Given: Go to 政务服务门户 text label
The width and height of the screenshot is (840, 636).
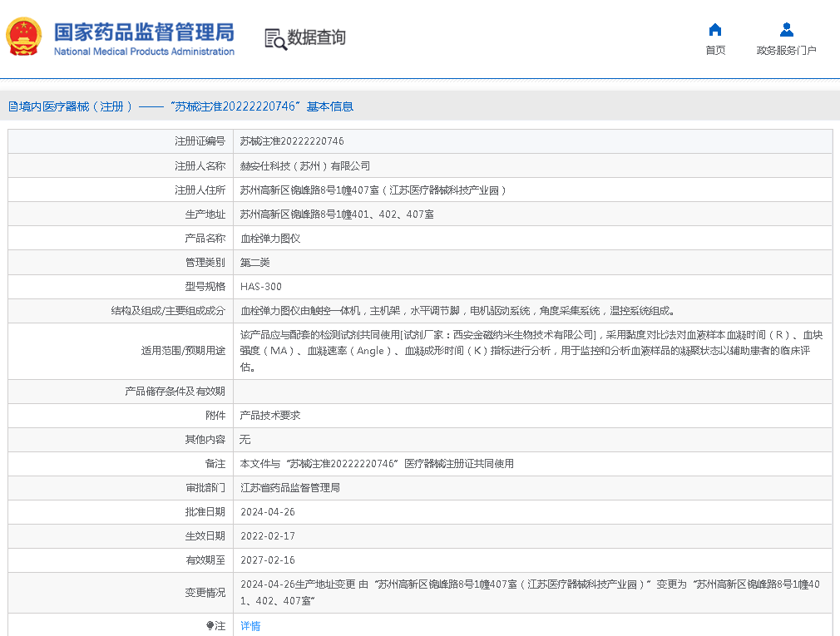Looking at the screenshot, I should [786, 51].
